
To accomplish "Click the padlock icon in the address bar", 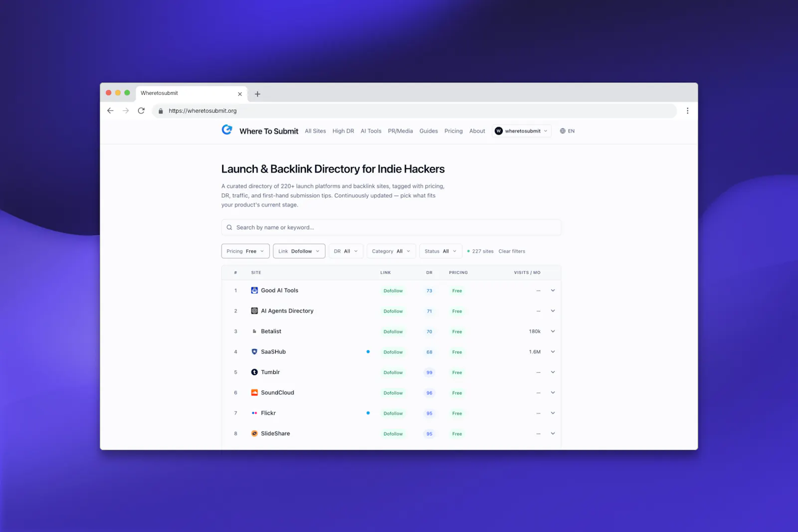I will coord(161,111).
